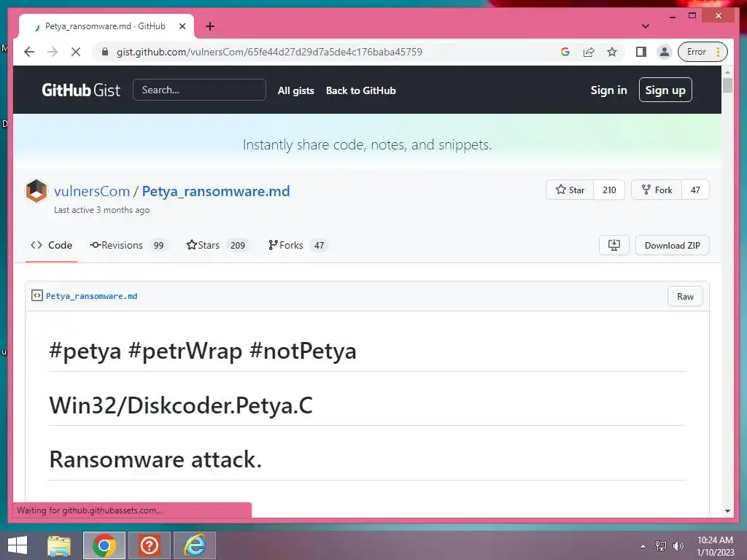Click the browser forward arrow
The width and height of the screenshot is (747, 560).
[x=53, y=52]
